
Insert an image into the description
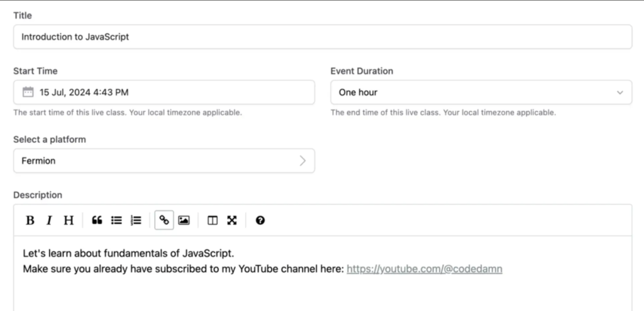(184, 220)
